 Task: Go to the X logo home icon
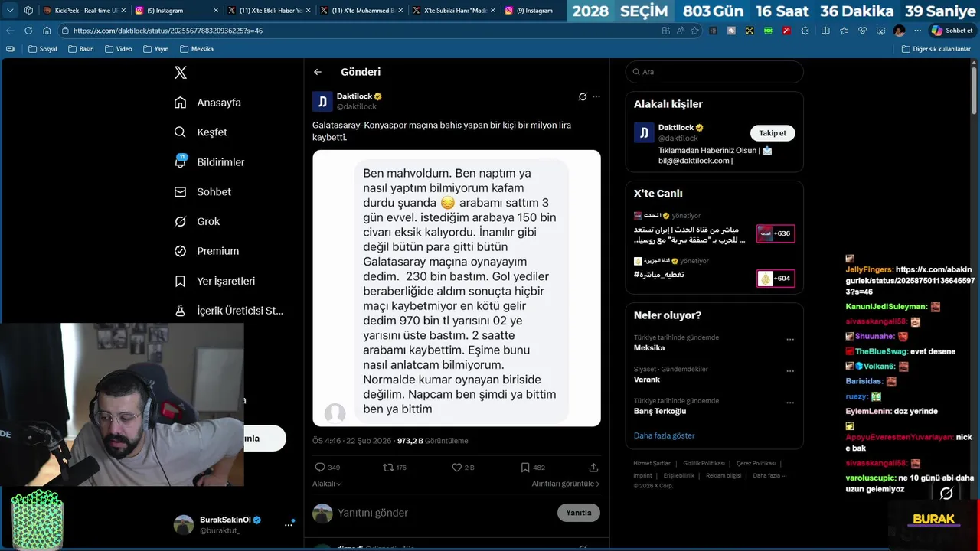[181, 73]
